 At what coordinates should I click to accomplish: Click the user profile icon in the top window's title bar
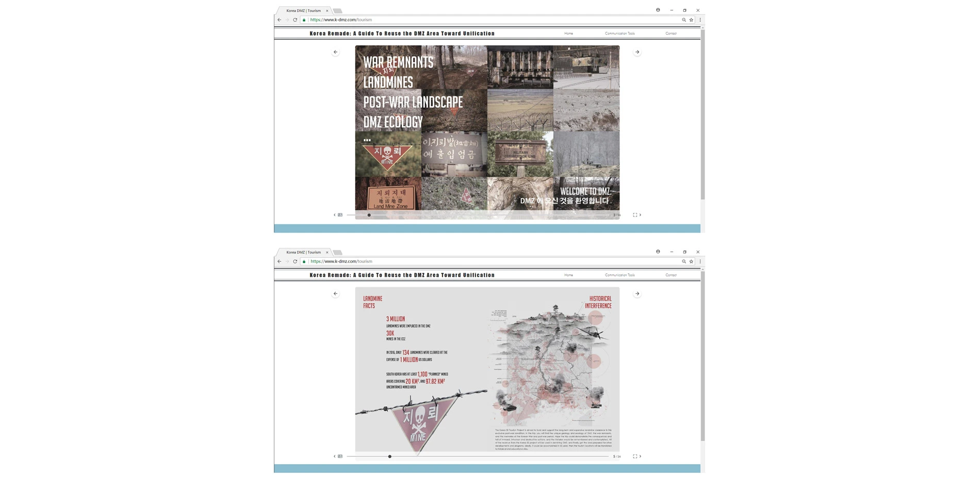pos(658,10)
